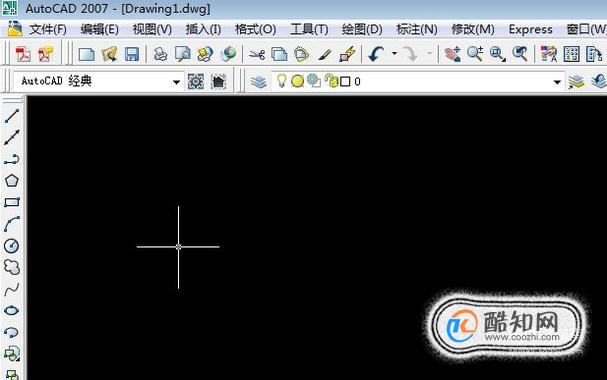
Task: Toggle layer 0 lock icon
Action: (x=331, y=80)
